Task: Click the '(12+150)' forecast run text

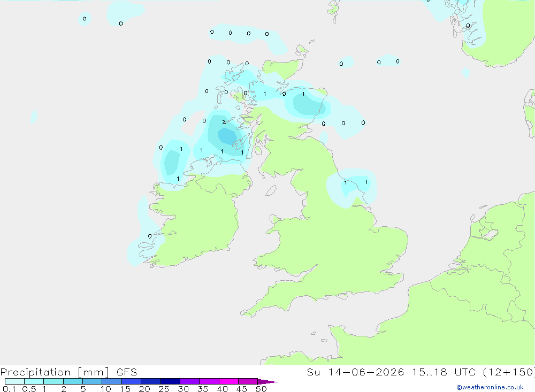Action: (509, 372)
